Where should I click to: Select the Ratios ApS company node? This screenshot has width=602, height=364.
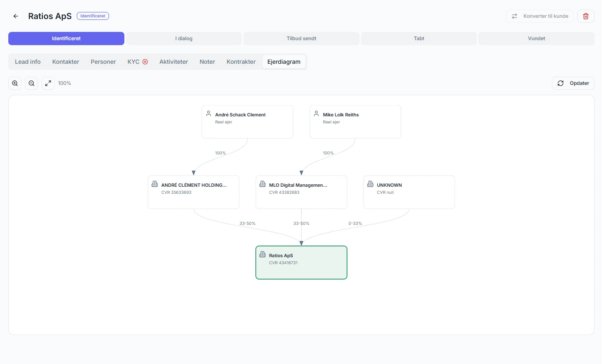301,263
